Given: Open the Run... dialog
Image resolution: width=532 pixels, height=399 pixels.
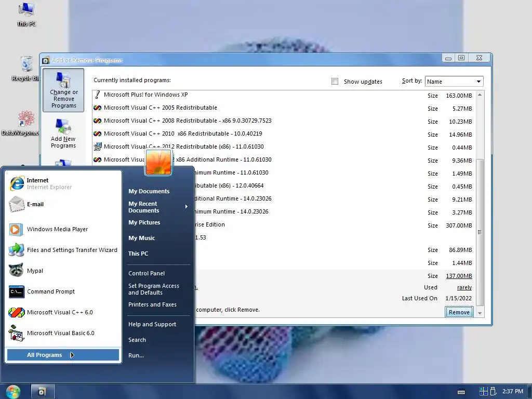Looking at the screenshot, I should click(136, 355).
